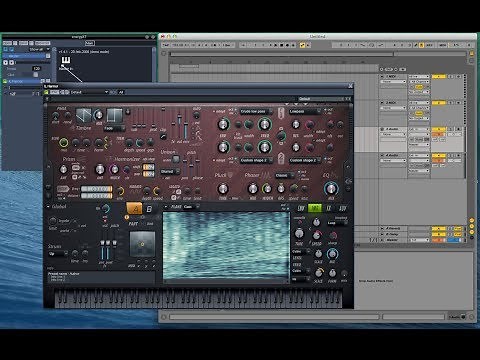Switch to part A in Harmor
The image size is (480, 360).
(x=134, y=209)
